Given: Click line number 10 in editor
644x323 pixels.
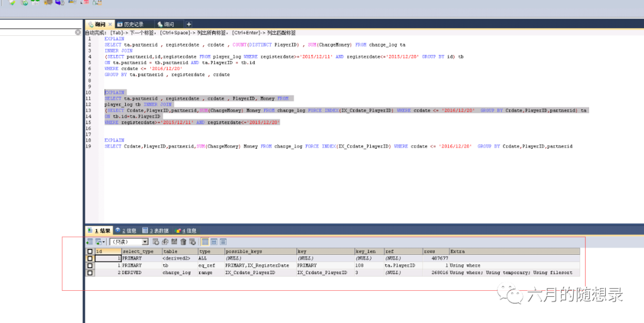Looking at the screenshot, I should (x=89, y=93).
